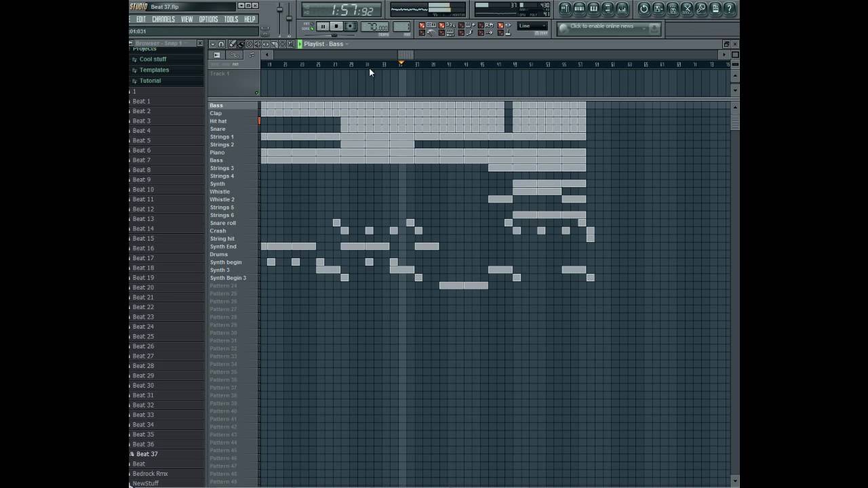
Task: Expand the Bedrock Rmx folder in browser
Action: 150,474
